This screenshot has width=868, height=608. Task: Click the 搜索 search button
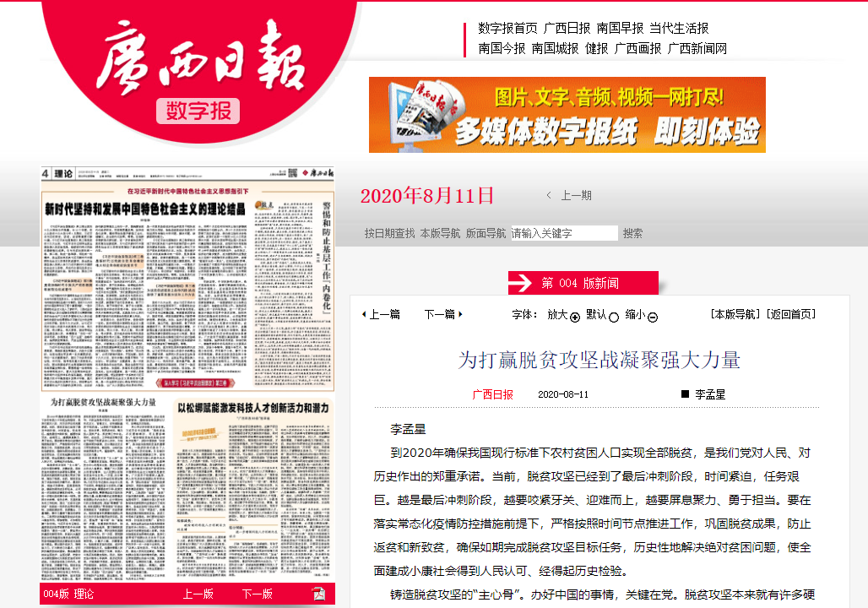pyautogui.click(x=632, y=233)
